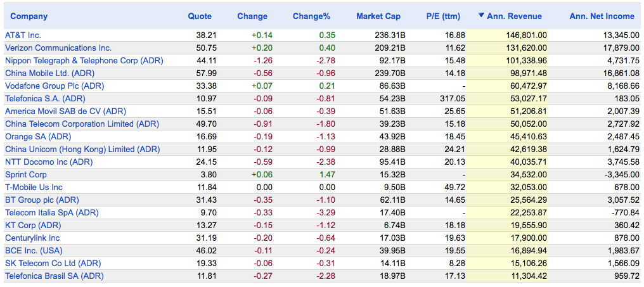Viewport: 644px width, 287px height.
Task: Open Centurylink Inc company link
Action: (32, 238)
